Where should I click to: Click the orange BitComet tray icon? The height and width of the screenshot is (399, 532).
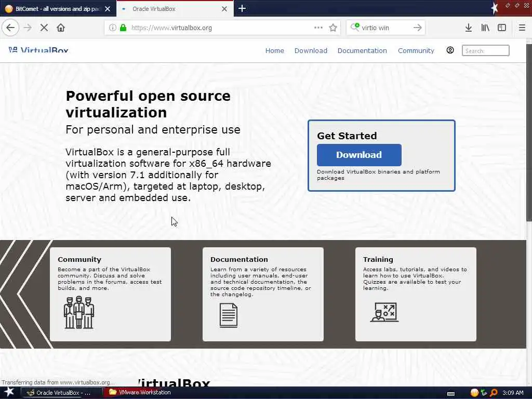474,393
